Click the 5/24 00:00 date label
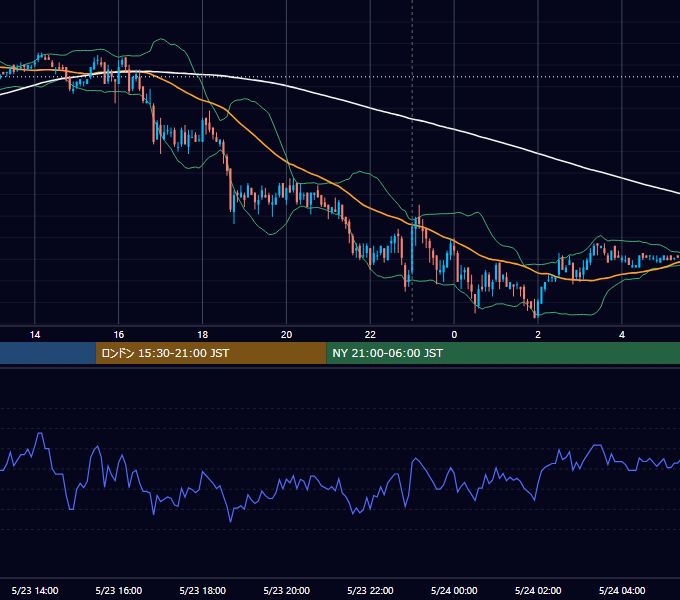 [454, 590]
